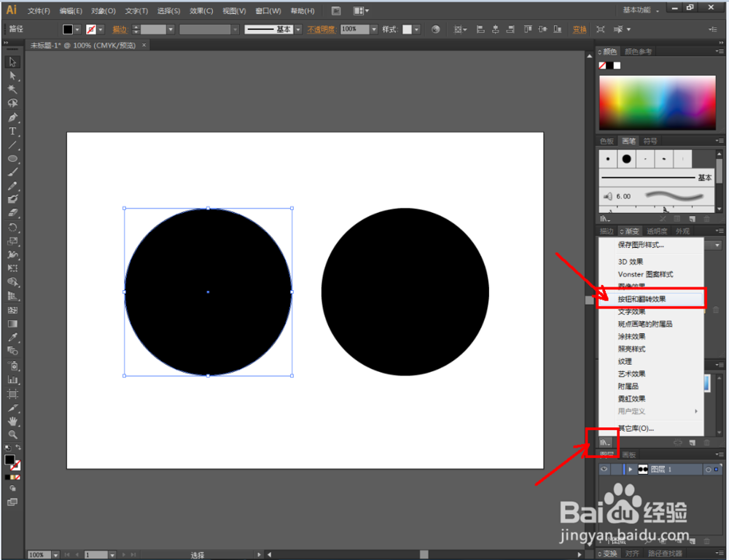Close the 未标题-1 document tab
The image size is (729, 560).
point(144,45)
